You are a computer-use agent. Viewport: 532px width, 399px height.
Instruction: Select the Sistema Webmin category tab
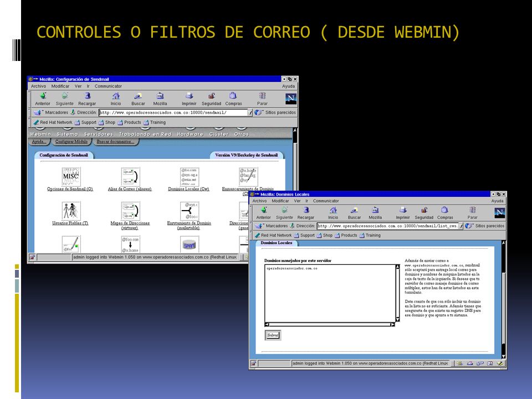(x=67, y=134)
